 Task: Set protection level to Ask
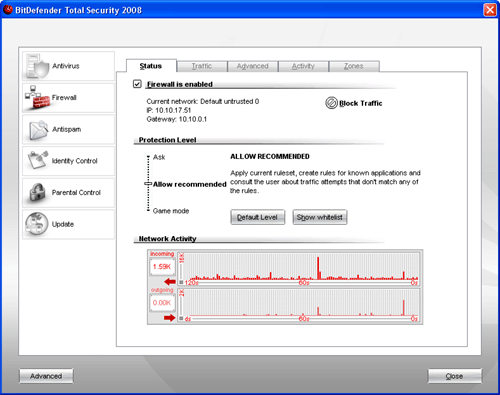(159, 157)
